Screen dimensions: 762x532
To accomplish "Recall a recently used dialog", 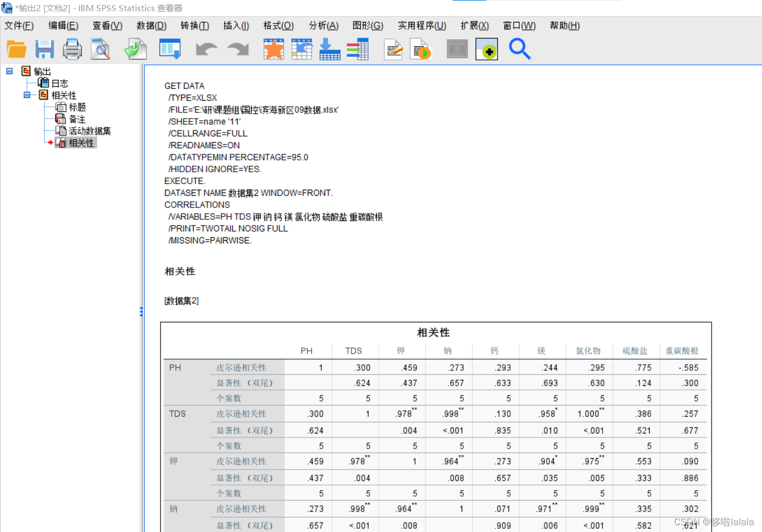I will coord(135,49).
